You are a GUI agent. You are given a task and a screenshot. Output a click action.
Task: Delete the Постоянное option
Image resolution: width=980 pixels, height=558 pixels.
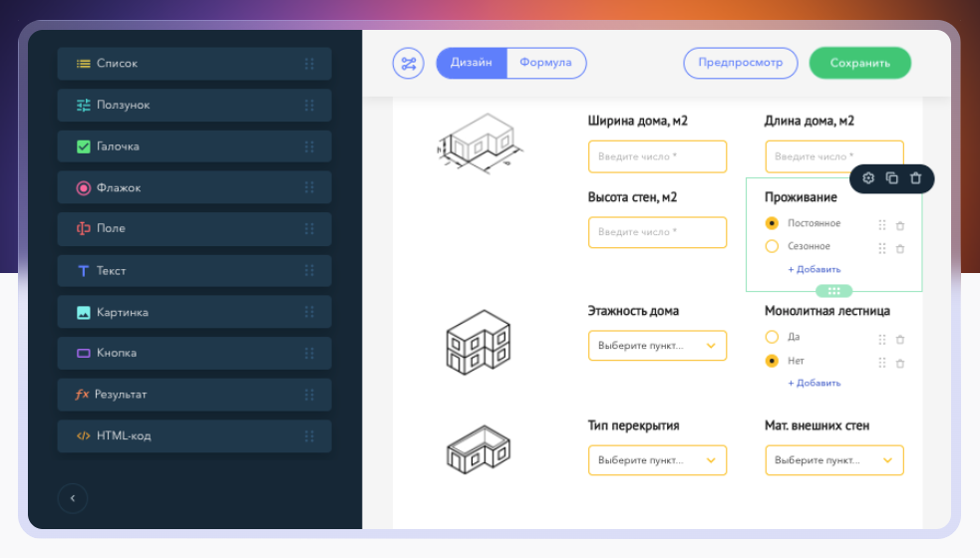(900, 225)
